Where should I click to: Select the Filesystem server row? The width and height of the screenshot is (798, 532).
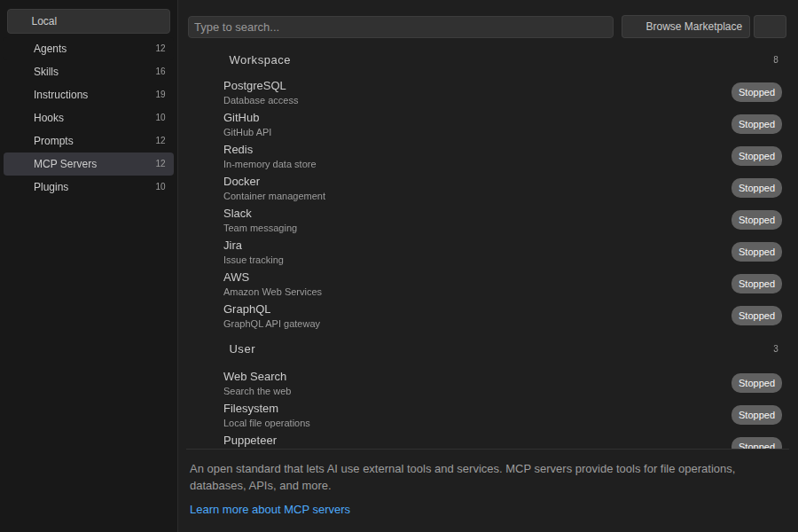click(487, 416)
